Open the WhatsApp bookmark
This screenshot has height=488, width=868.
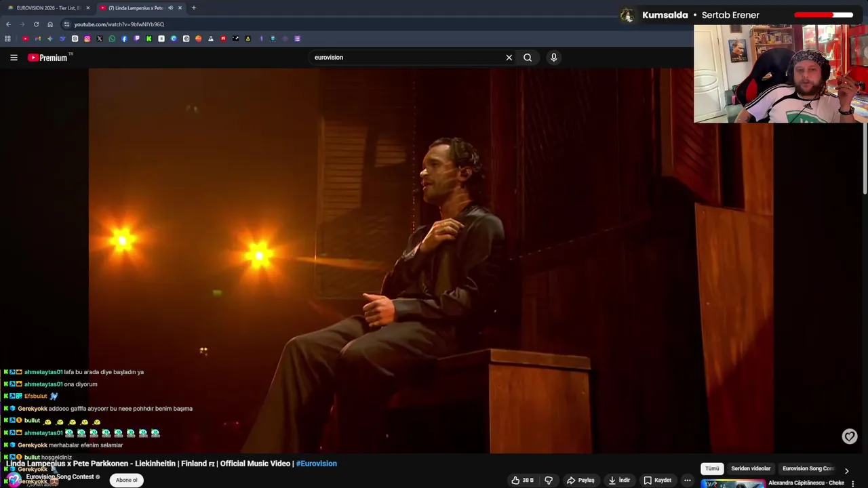coord(112,39)
